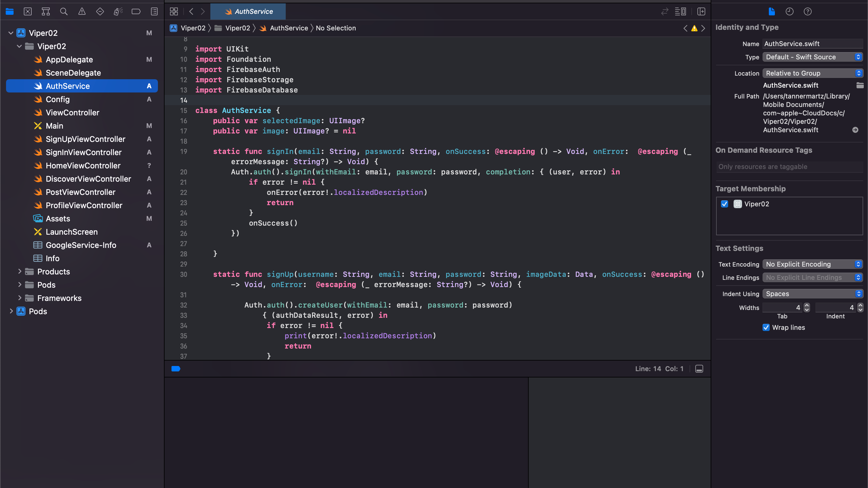Open the Breakpoint navigator icon
This screenshot has height=488, width=868.
[136, 11]
